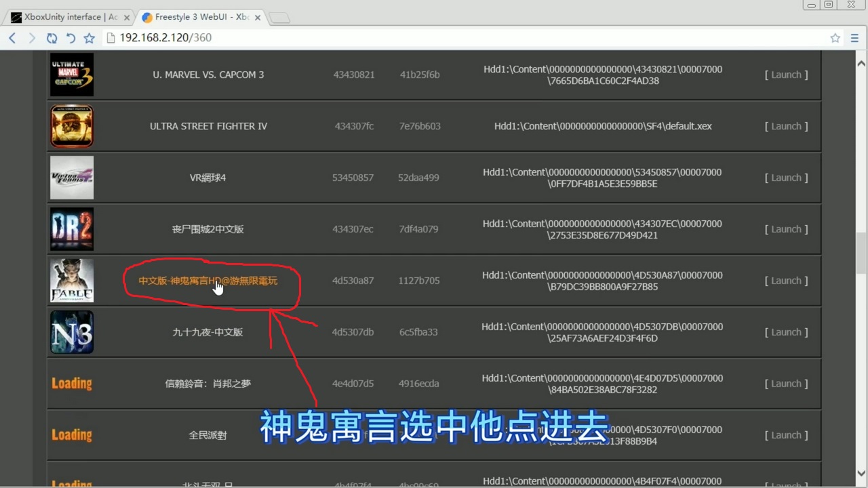This screenshot has width=868, height=488.
Task: Select media ID 6c5fba33
Action: tap(418, 332)
